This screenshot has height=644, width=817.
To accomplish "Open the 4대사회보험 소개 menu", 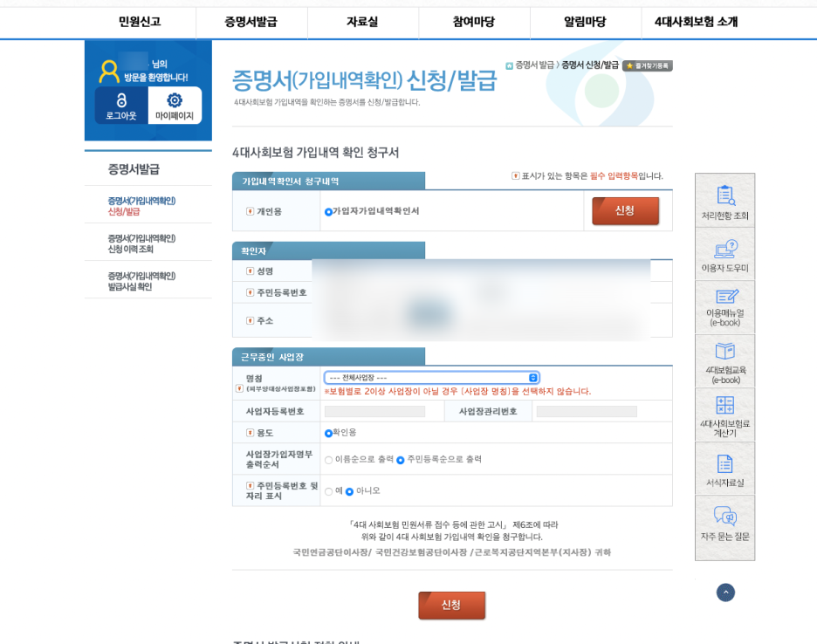I will pyautogui.click(x=697, y=22).
